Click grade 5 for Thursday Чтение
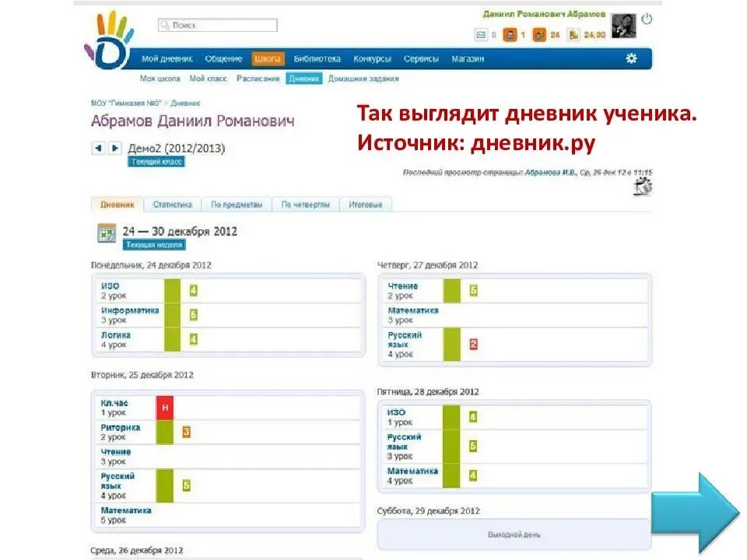747x560 pixels. click(474, 290)
